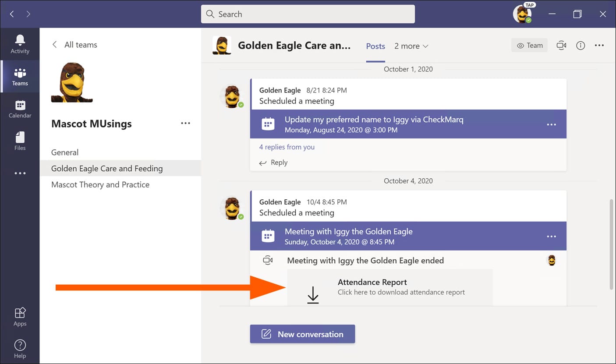Screen dimensions: 616x364
Task: Open options for the Meeting with Iggy card
Action: (551, 236)
